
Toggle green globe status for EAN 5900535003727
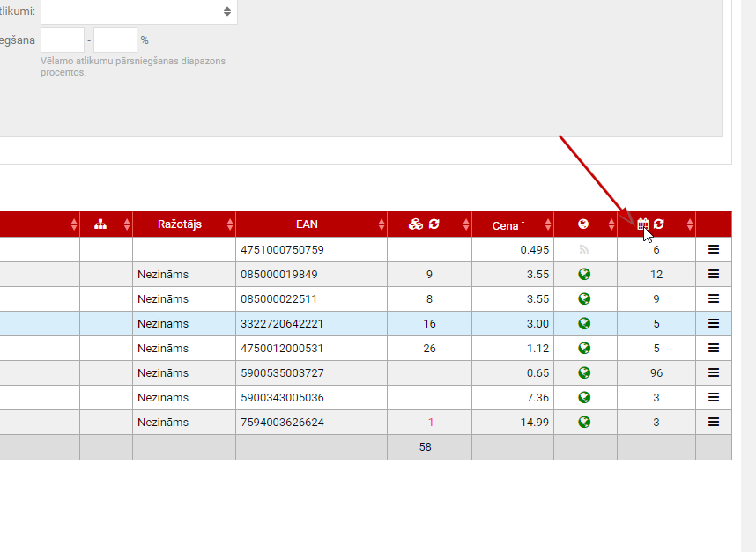583,373
